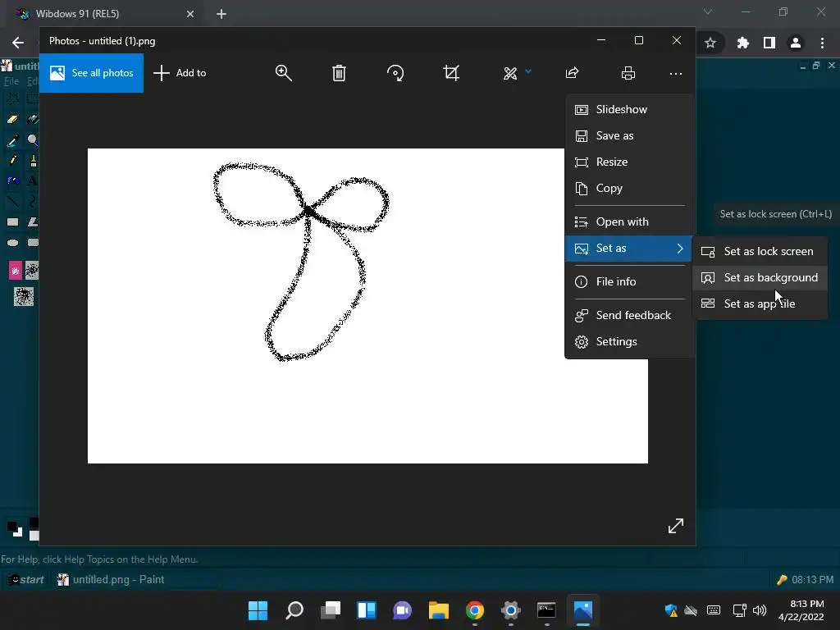Choose Set as lock screen
This screenshot has width=840, height=630.
(x=760, y=251)
